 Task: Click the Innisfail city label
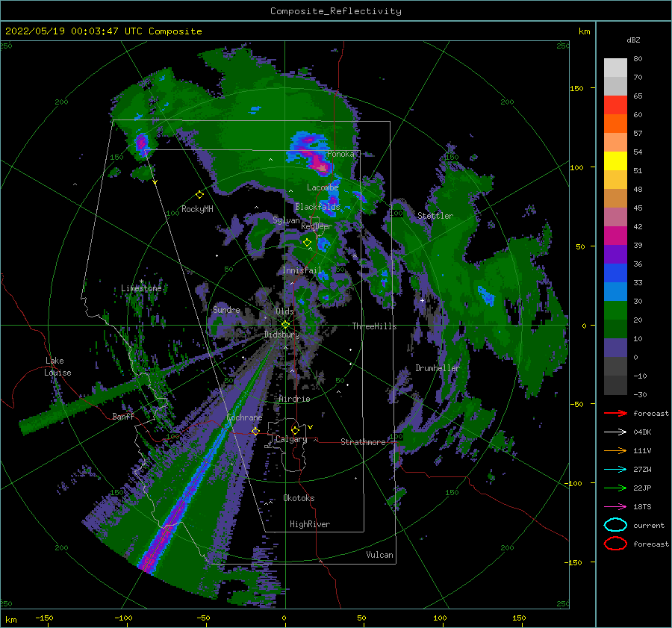[x=302, y=270]
